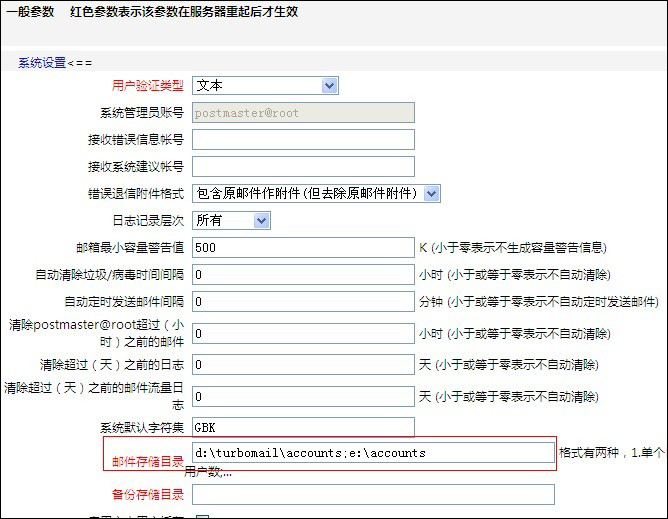Focus the 清除超过（天）之前的日志 input field
668x519 pixels.
[302, 365]
